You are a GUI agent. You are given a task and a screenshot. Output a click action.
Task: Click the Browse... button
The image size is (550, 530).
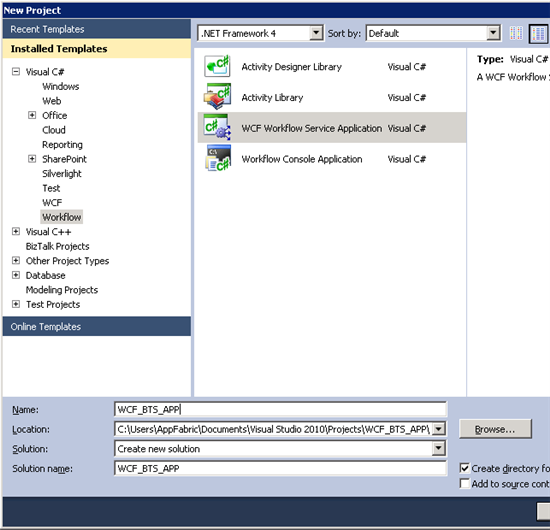495,429
